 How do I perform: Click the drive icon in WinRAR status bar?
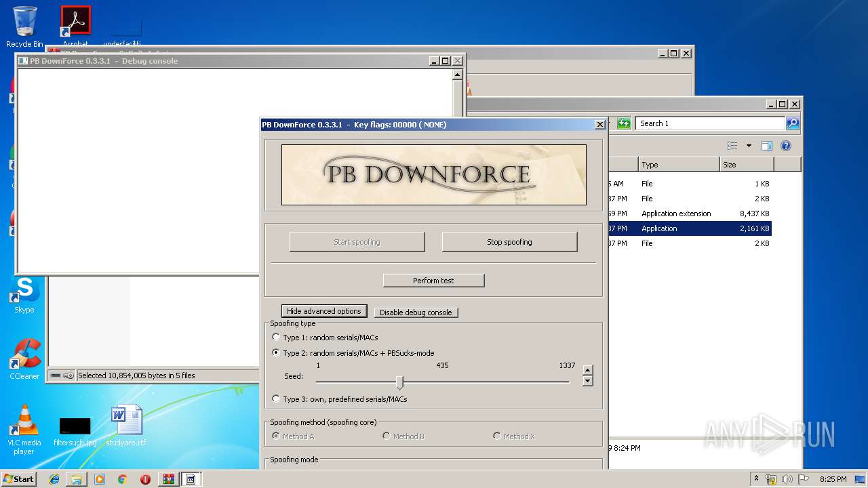tap(56, 375)
